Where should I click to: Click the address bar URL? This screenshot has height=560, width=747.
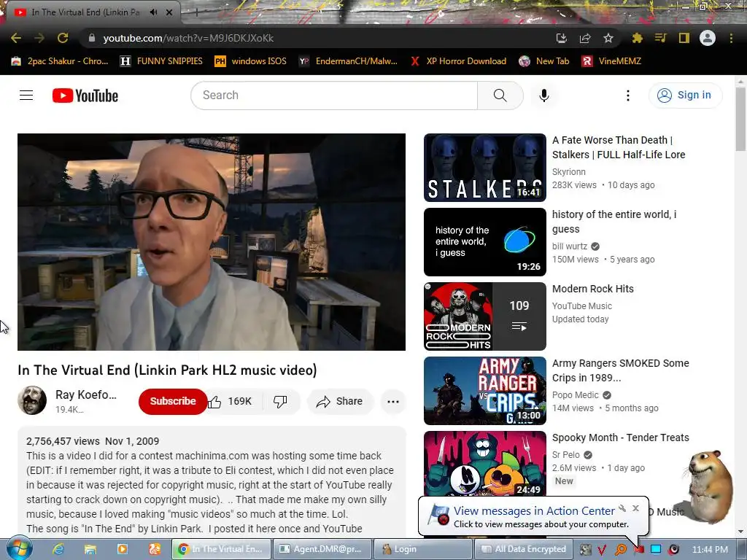pyautogui.click(x=188, y=38)
